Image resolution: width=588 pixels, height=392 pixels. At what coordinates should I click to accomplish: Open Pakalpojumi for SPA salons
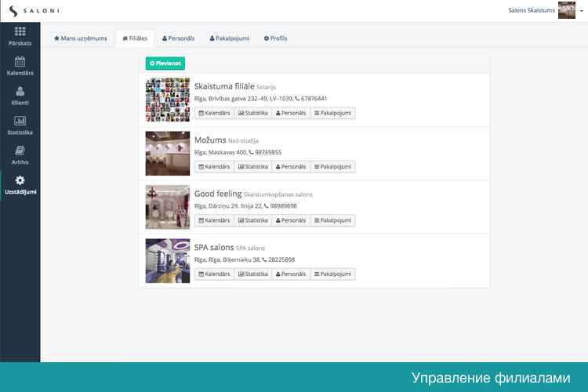click(x=333, y=274)
